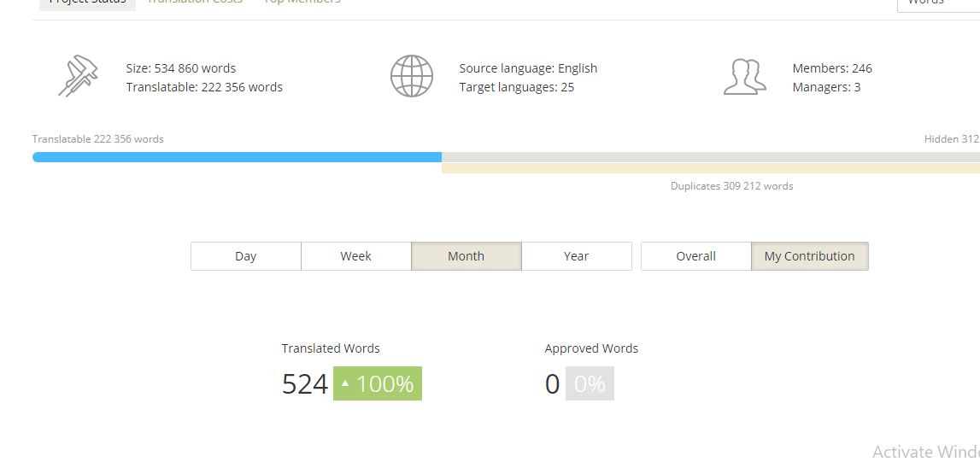
Task: Go to the Top Members tab
Action: click(x=302, y=3)
